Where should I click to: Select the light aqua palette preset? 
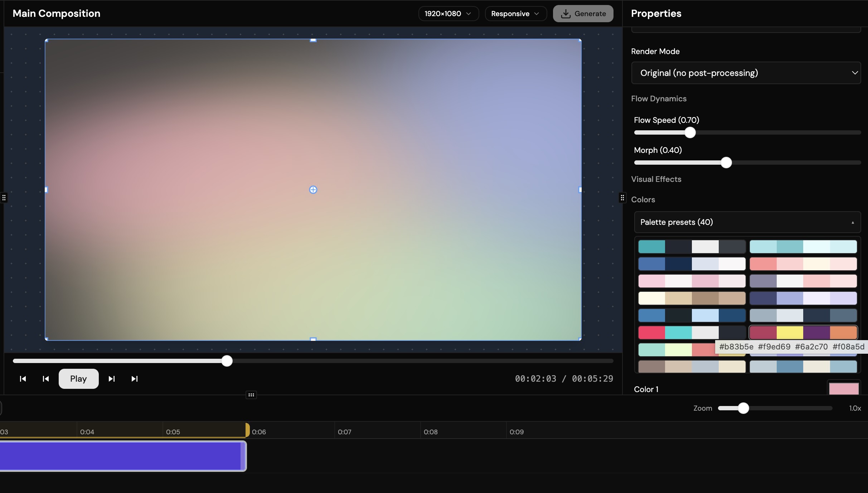coord(803,247)
